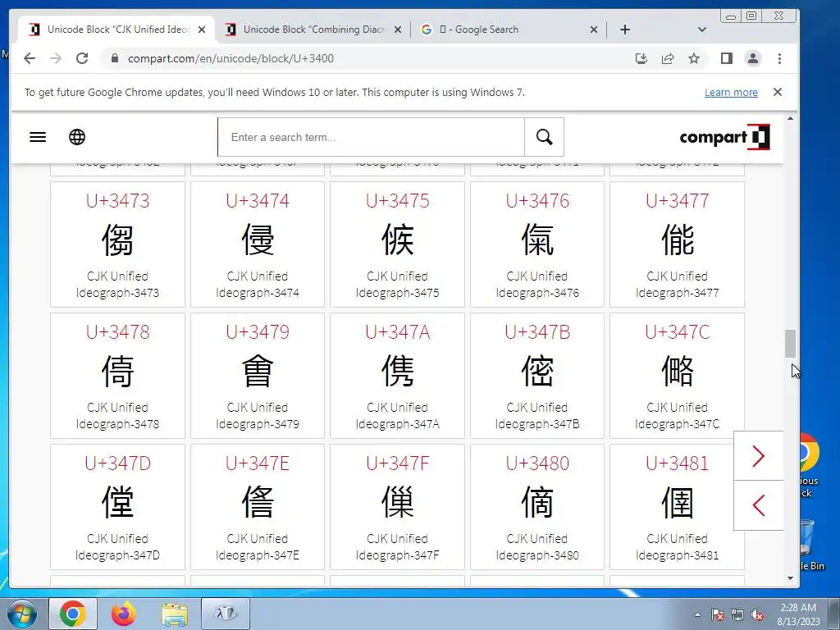
Task: Click the install app icon in address bar
Action: click(x=641, y=58)
